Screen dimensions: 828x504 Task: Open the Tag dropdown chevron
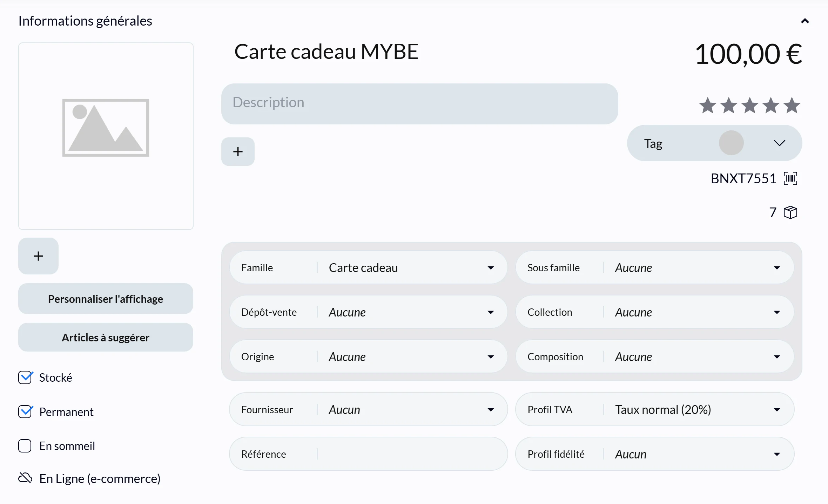779,143
